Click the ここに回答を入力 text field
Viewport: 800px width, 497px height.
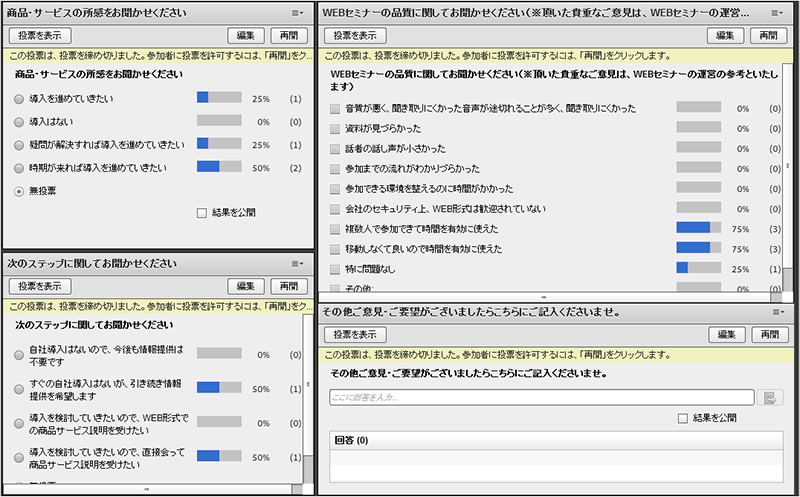(542, 398)
